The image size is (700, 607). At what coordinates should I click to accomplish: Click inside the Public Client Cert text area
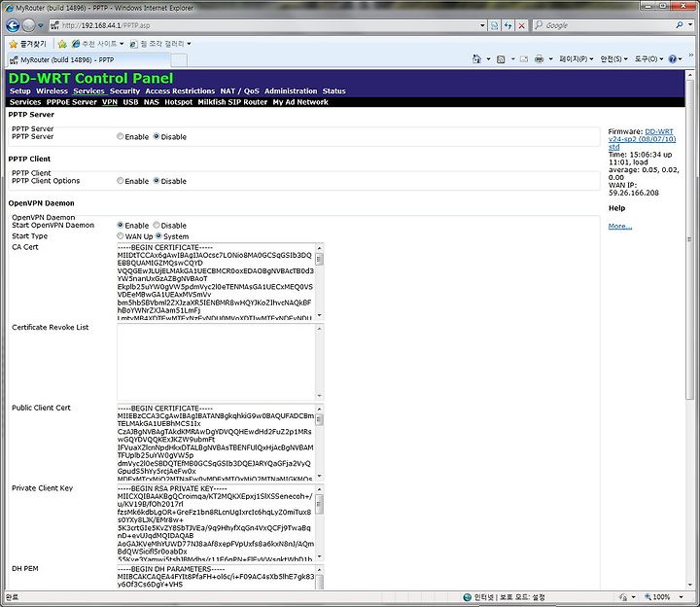click(x=216, y=443)
